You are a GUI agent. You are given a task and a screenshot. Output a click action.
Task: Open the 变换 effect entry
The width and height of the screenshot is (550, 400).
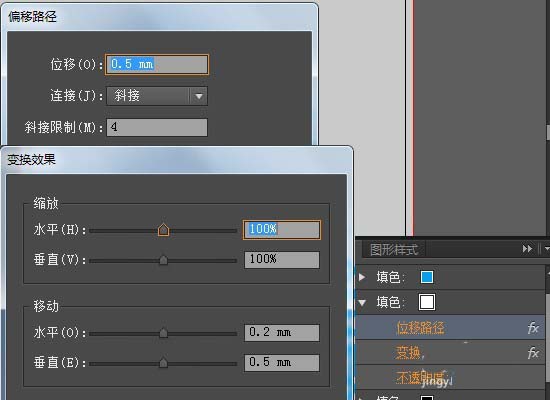click(409, 353)
